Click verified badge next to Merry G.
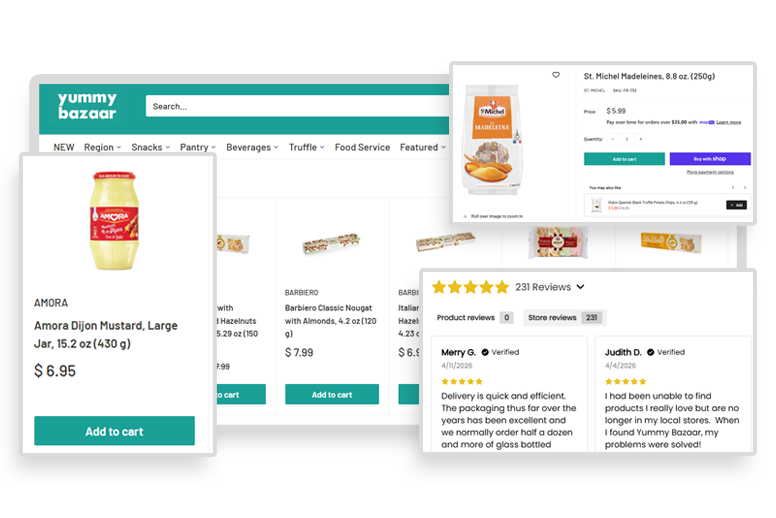Image resolution: width=776 pixels, height=518 pixels. [x=485, y=352]
